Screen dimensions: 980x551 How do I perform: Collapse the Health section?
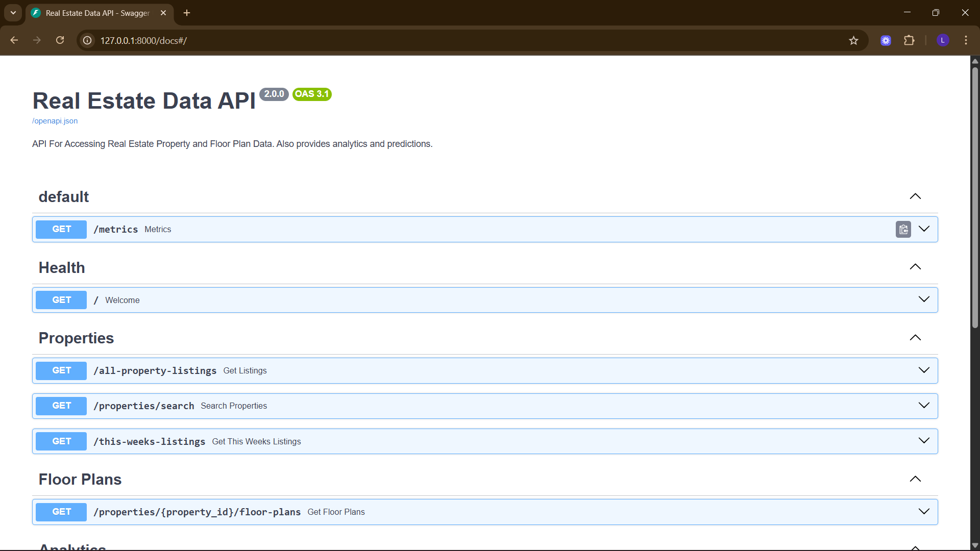point(915,267)
